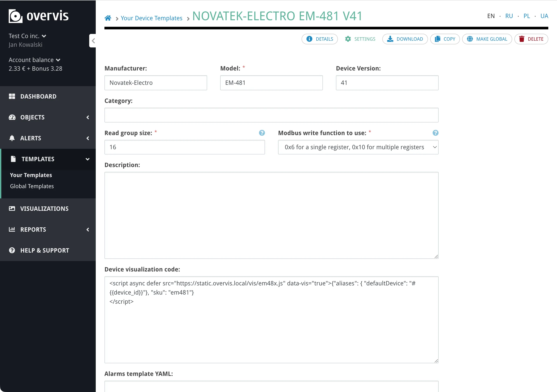
Task: Click inside Device visualization code textarea
Action: [271, 320]
